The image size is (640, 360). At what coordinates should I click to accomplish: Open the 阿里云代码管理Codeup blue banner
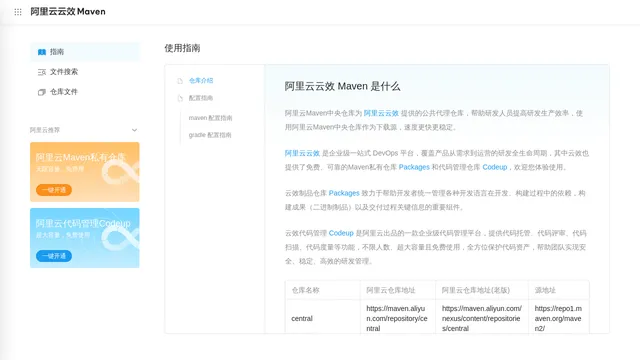[x=84, y=238]
